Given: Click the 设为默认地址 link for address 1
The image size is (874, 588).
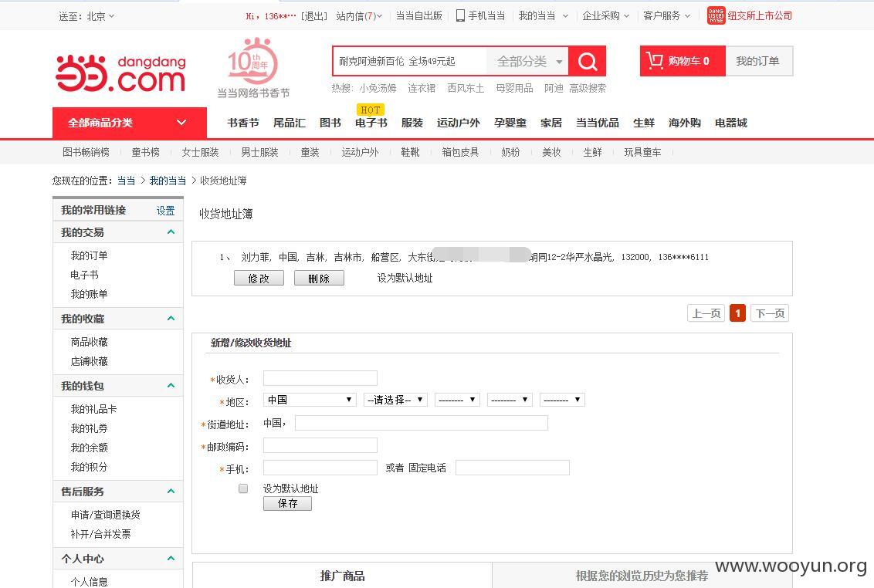Looking at the screenshot, I should [x=405, y=278].
